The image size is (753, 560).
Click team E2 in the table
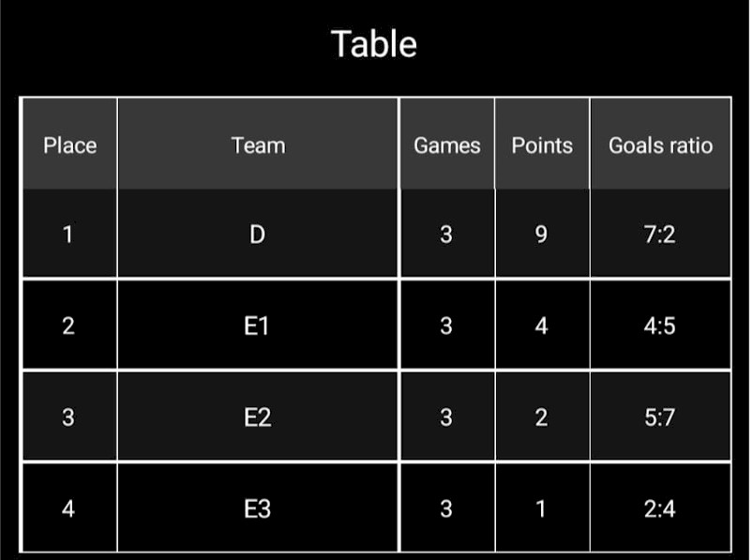click(x=258, y=417)
